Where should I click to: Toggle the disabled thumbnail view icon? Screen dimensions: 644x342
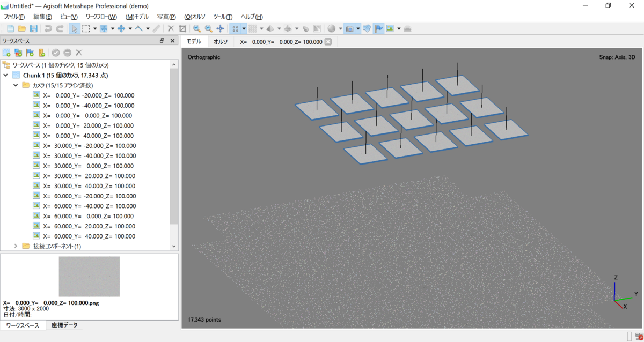tap(317, 28)
